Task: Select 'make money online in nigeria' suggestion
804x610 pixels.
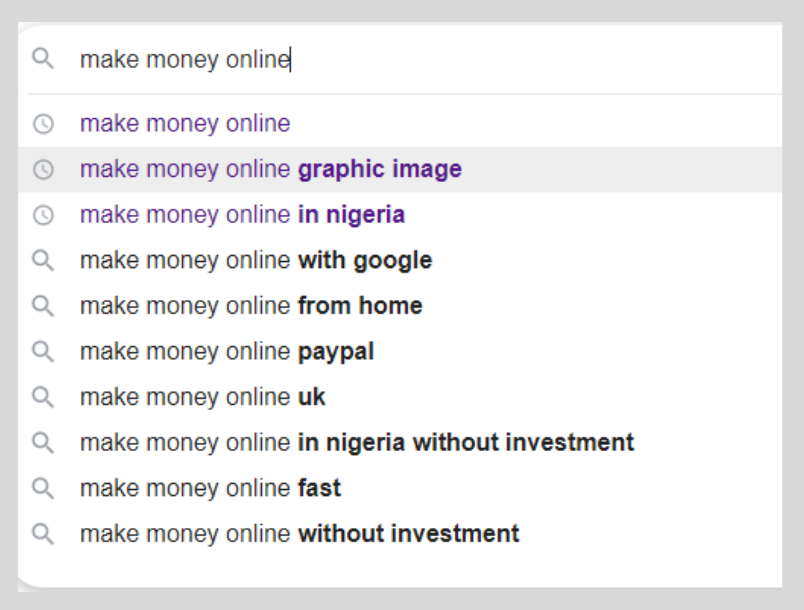Action: coord(400,215)
